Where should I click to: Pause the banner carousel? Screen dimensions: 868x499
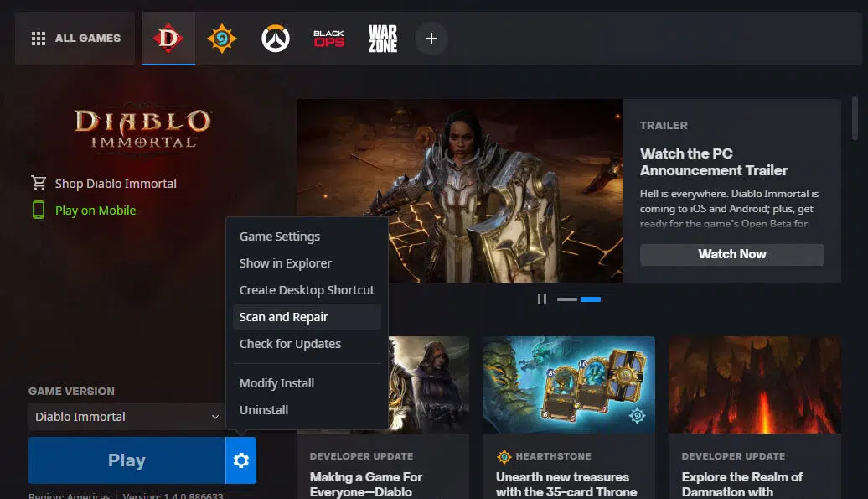(x=542, y=299)
